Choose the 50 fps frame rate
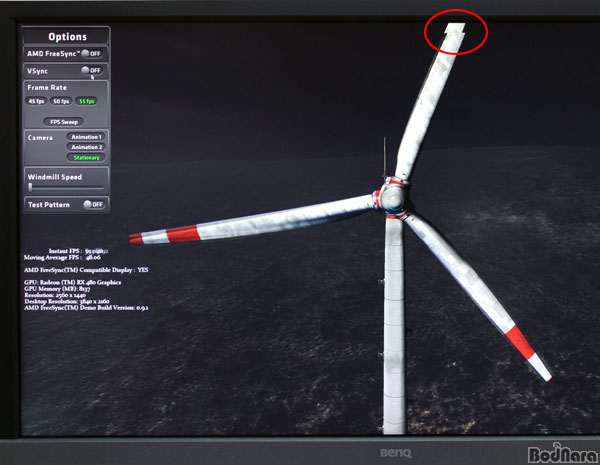 pyautogui.click(x=61, y=101)
